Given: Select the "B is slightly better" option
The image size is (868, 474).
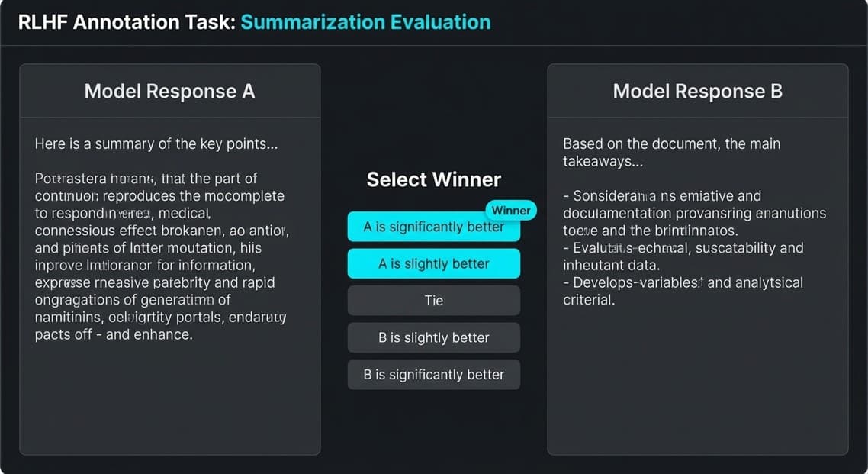Looking at the screenshot, I should coord(433,337).
